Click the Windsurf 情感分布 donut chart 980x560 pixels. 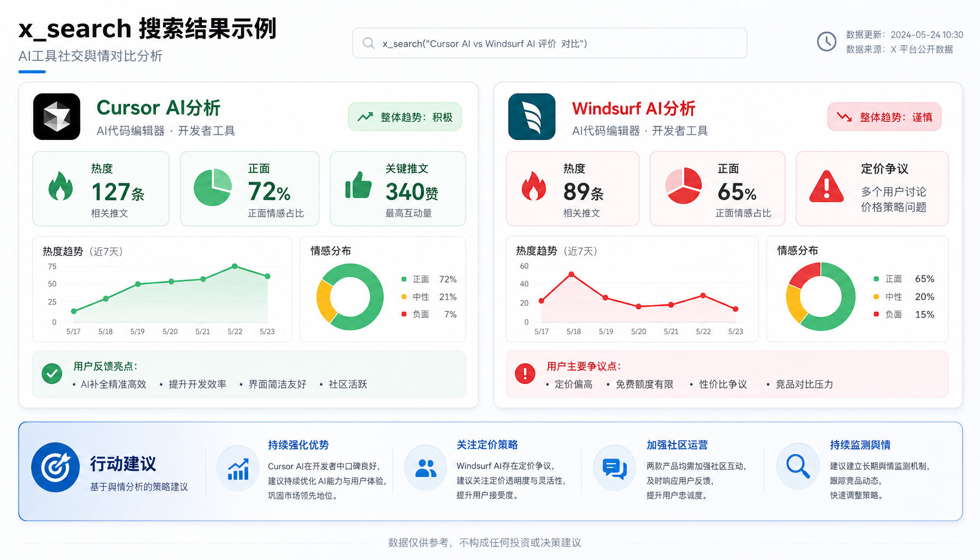(x=820, y=297)
